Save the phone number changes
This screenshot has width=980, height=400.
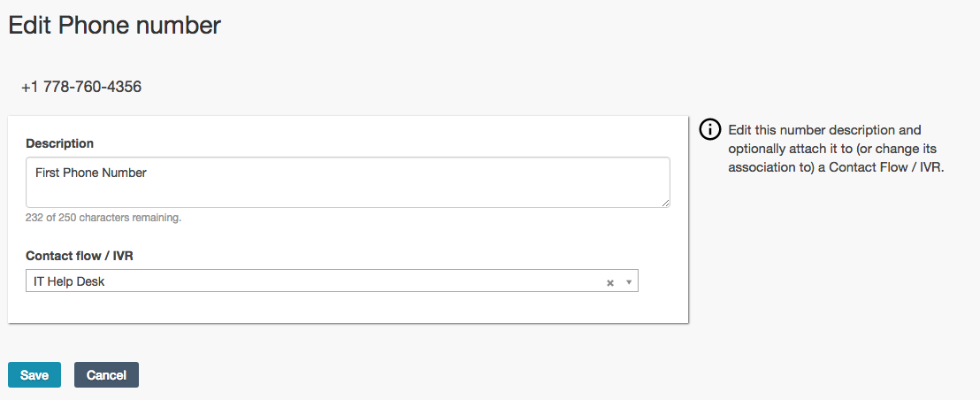34,375
